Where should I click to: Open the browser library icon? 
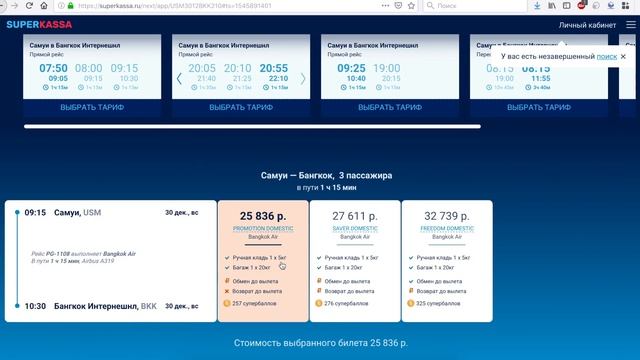click(x=552, y=6)
